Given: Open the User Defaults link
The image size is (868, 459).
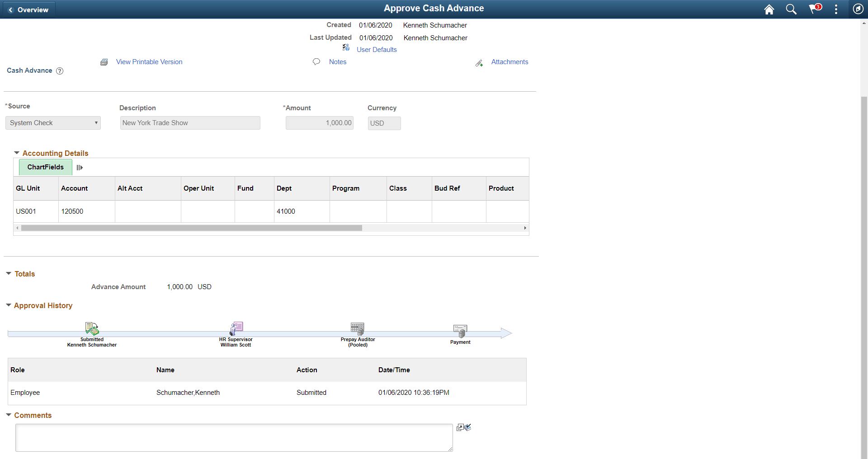Looking at the screenshot, I should pos(377,50).
